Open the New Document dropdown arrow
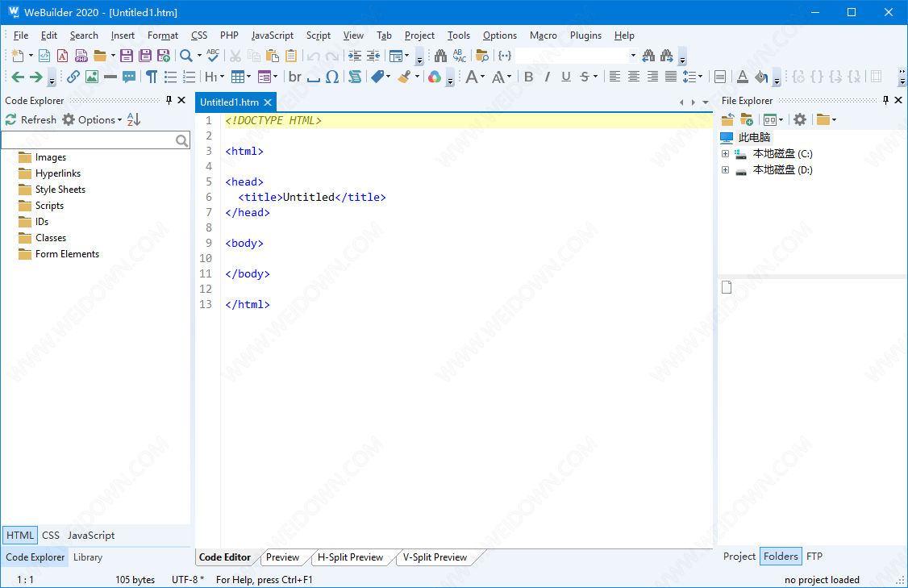Image resolution: width=908 pixels, height=588 pixels. click(31, 56)
